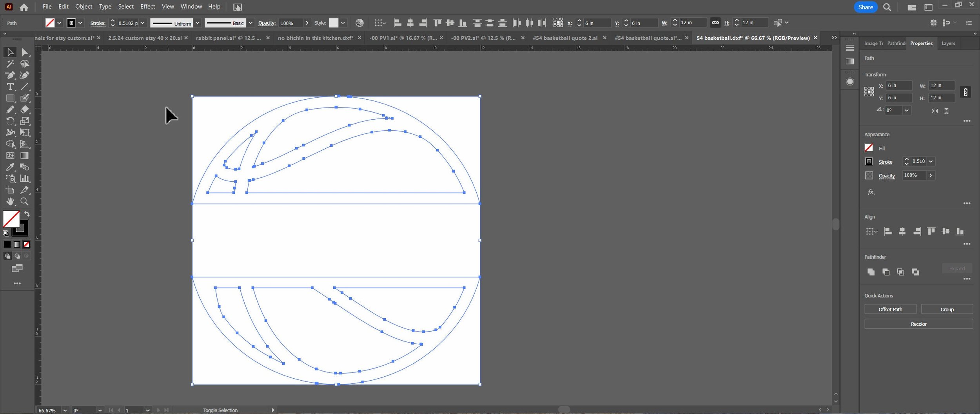Screen dimensions: 980x414
Task: Select the Shape Builder tool
Action: 10,144
